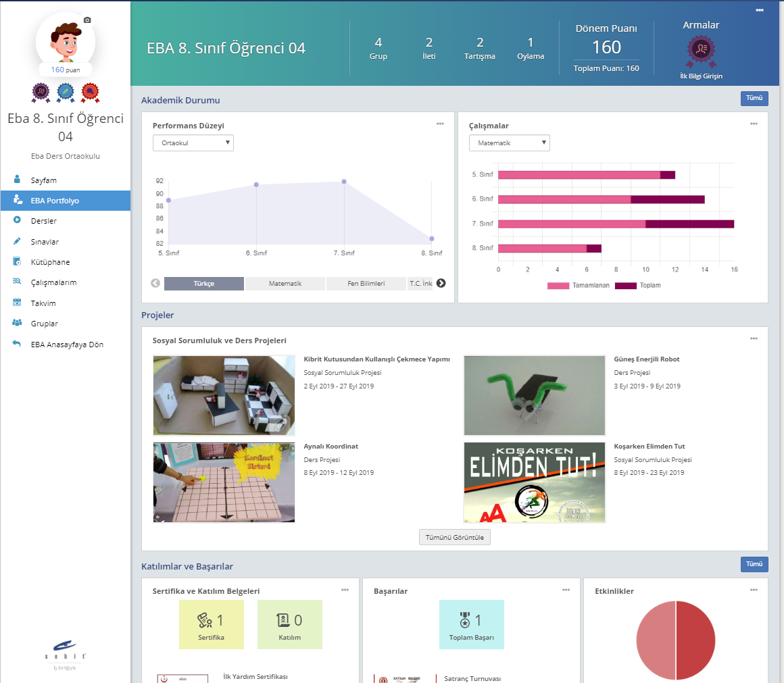Click the camera icon on profile avatar

pyautogui.click(x=87, y=20)
